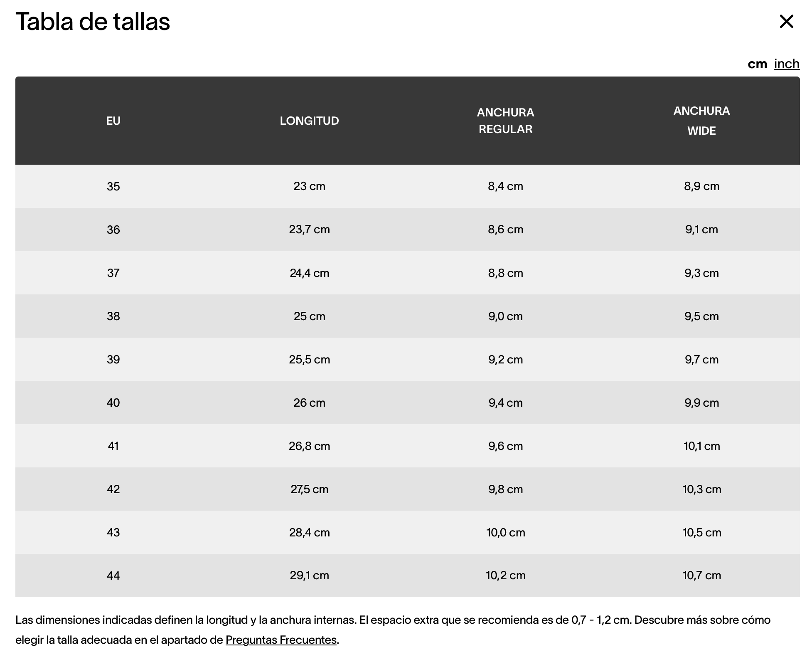The width and height of the screenshot is (812, 667).
Task: Click the 26,8 cm length value
Action: tap(309, 446)
